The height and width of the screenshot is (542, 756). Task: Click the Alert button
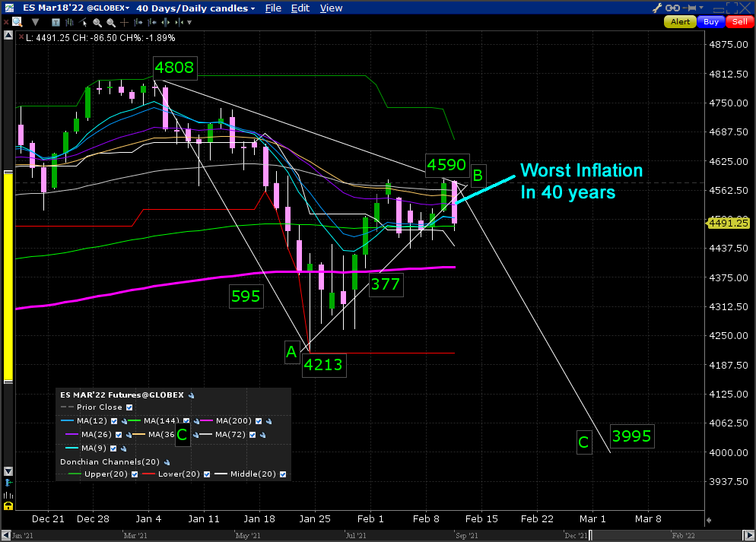pyautogui.click(x=680, y=22)
